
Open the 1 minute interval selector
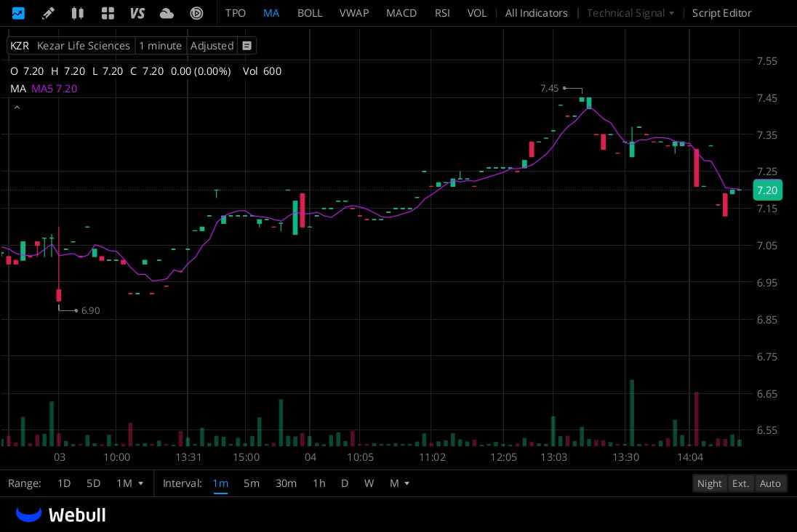(x=160, y=46)
